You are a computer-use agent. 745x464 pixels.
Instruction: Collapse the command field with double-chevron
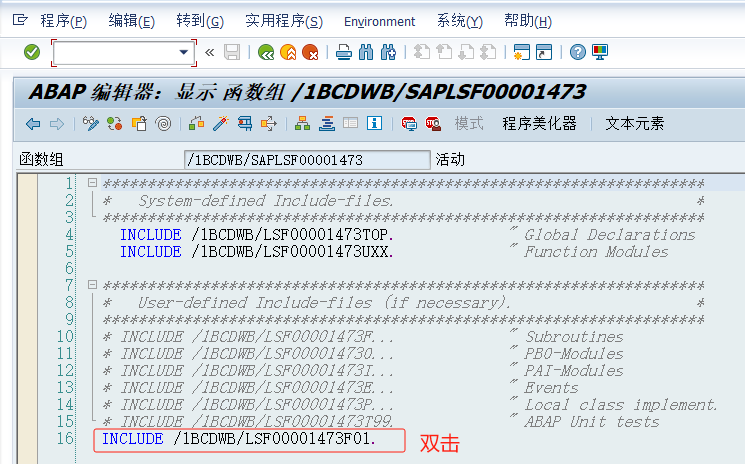pos(209,52)
